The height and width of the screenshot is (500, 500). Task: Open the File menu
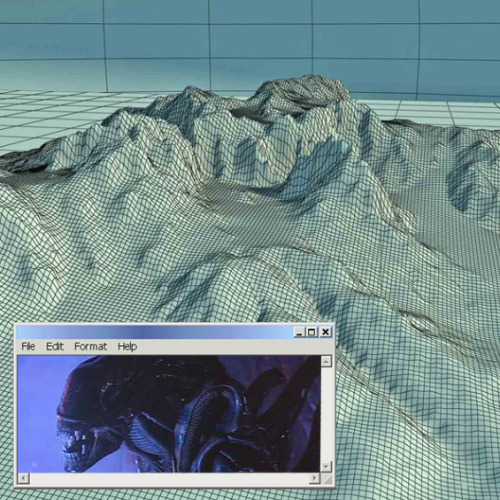tap(28, 346)
